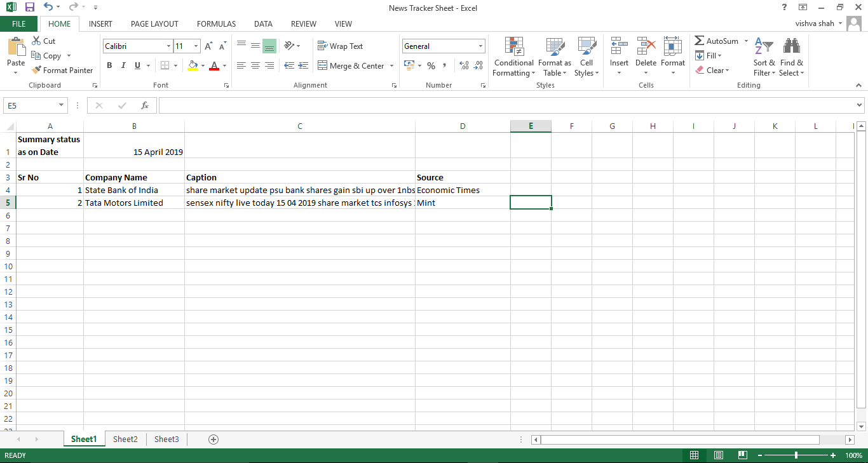Viewport: 868px width, 463px height.
Task: Switch to the Sheet2 worksheet tab
Action: tap(125, 440)
